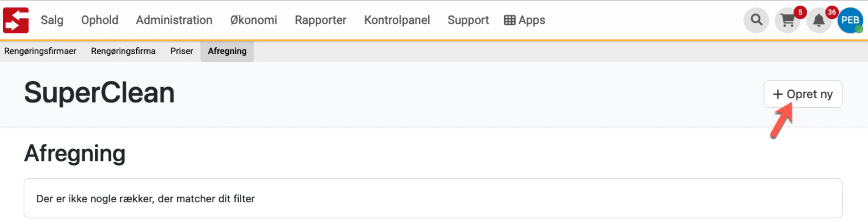
Task: Expand the Administration menu
Action: (x=174, y=20)
